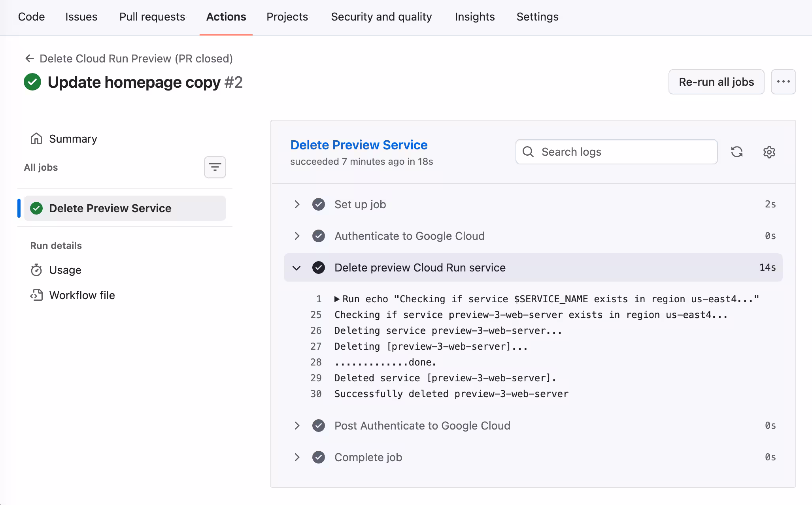Image resolution: width=812 pixels, height=505 pixels.
Task: Click log line number 25
Action: pyautogui.click(x=316, y=315)
